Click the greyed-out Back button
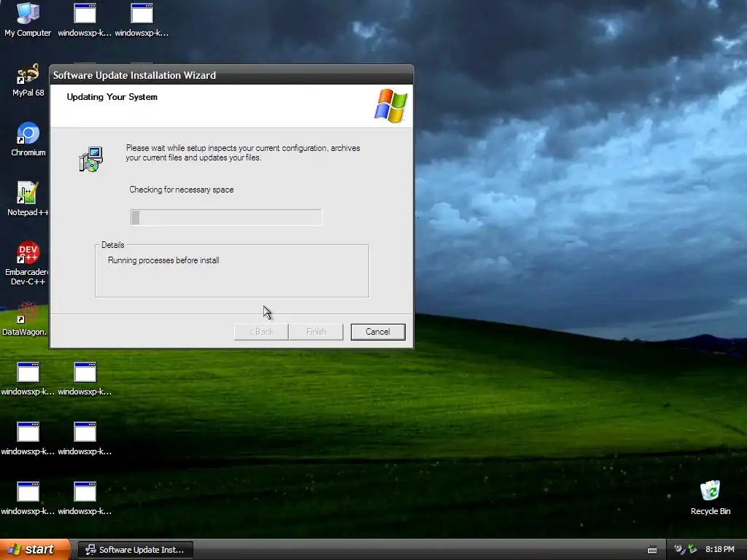Viewport: 747px width, 560px height. [261, 332]
